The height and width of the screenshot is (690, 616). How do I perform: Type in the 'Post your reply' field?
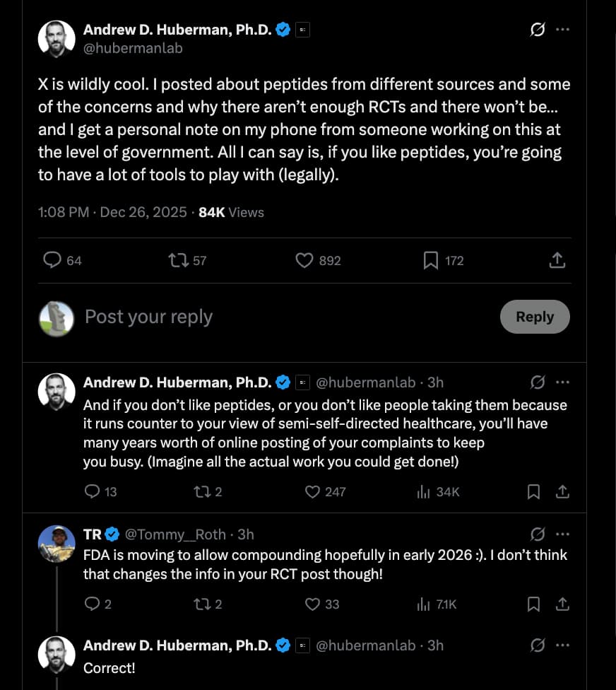[283, 317]
